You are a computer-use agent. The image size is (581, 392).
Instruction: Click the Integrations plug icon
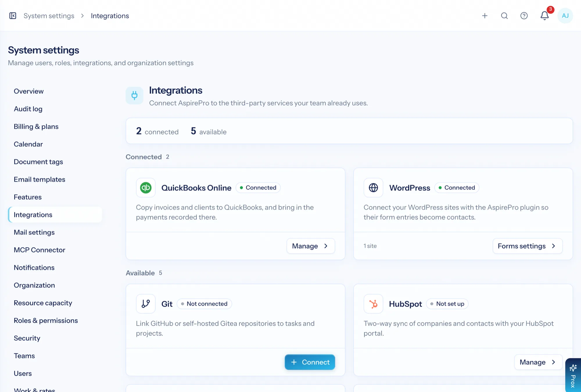click(x=135, y=95)
